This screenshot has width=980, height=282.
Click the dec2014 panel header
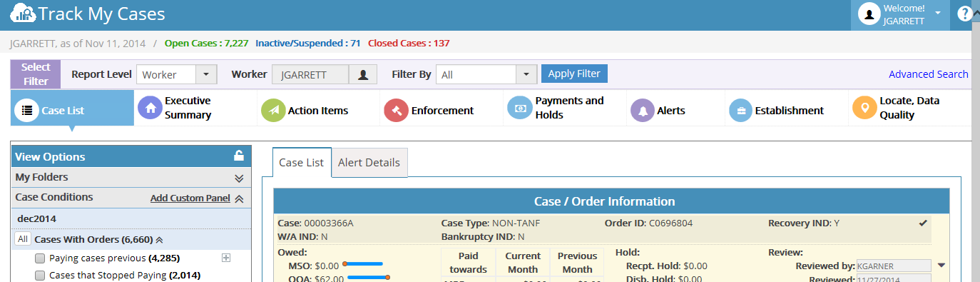(x=131, y=218)
